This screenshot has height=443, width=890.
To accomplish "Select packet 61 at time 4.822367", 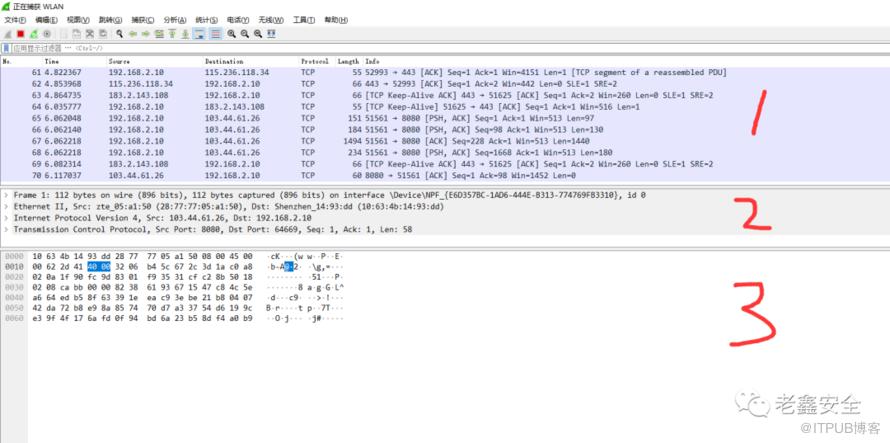I will pos(445,73).
